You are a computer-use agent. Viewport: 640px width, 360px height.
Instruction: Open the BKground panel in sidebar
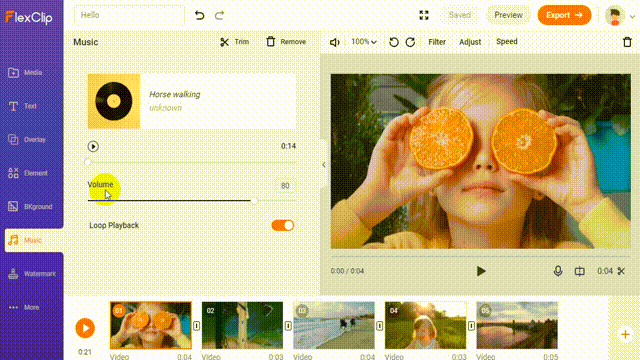coord(30,207)
